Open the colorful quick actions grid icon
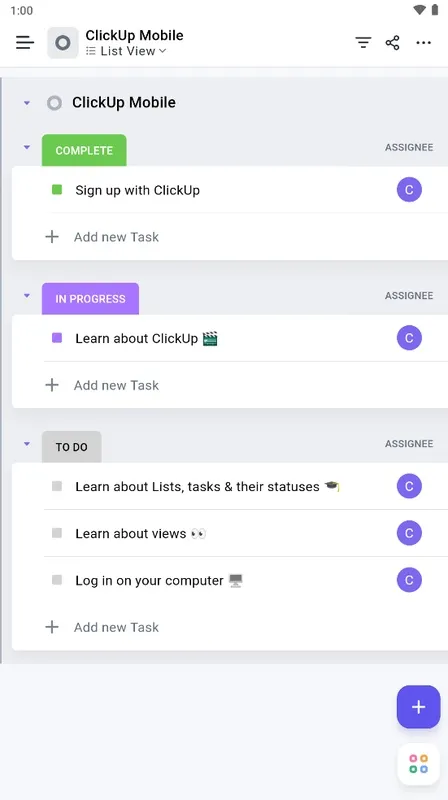448x800 pixels. [418, 764]
